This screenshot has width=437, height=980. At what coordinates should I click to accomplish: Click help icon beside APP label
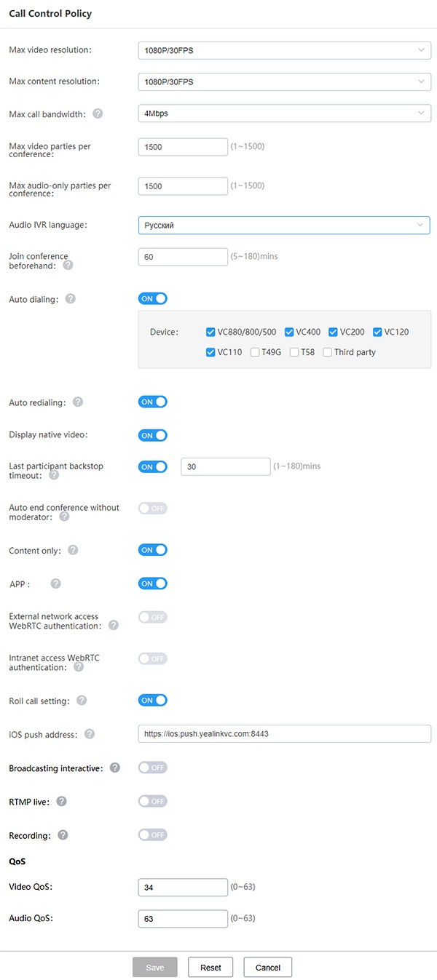56,583
